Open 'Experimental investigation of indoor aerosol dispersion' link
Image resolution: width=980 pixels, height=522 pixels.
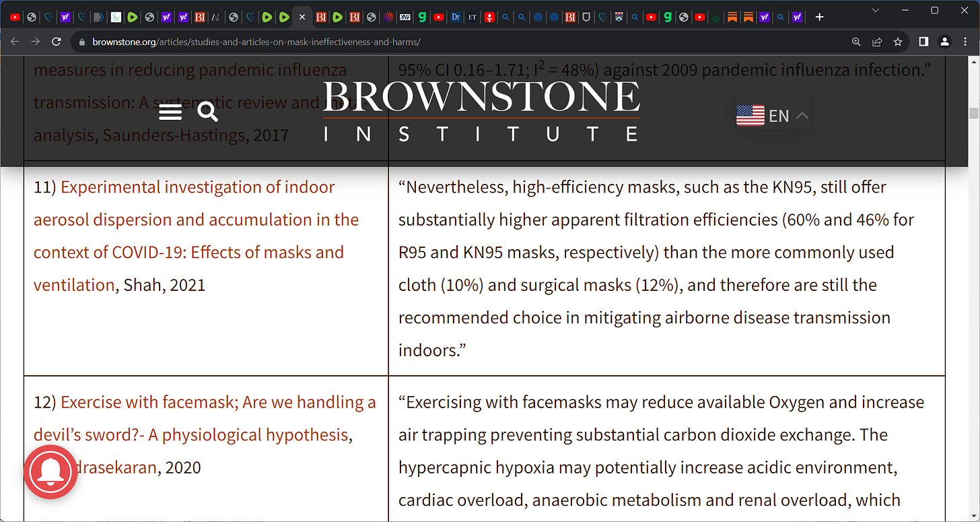pos(197,236)
